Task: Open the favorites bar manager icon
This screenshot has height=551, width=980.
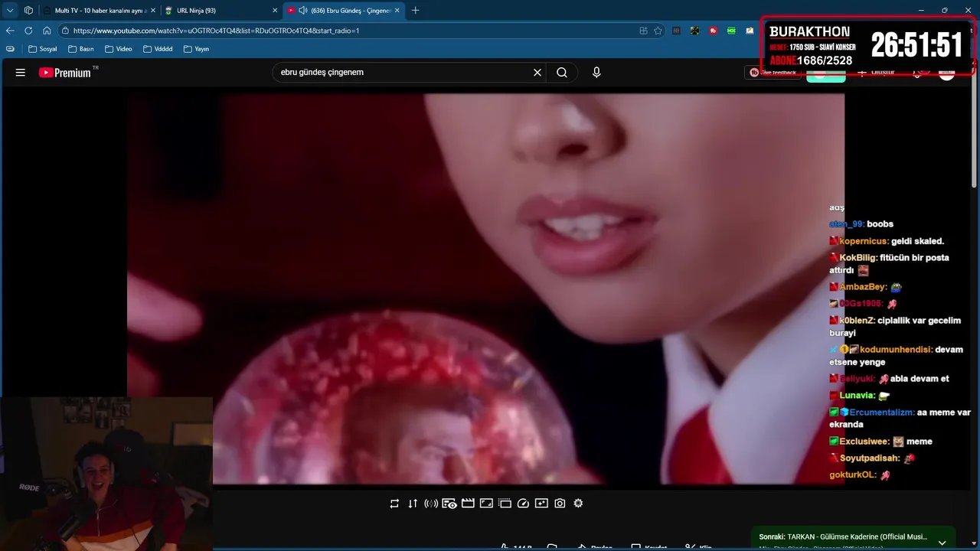Action: (10, 49)
